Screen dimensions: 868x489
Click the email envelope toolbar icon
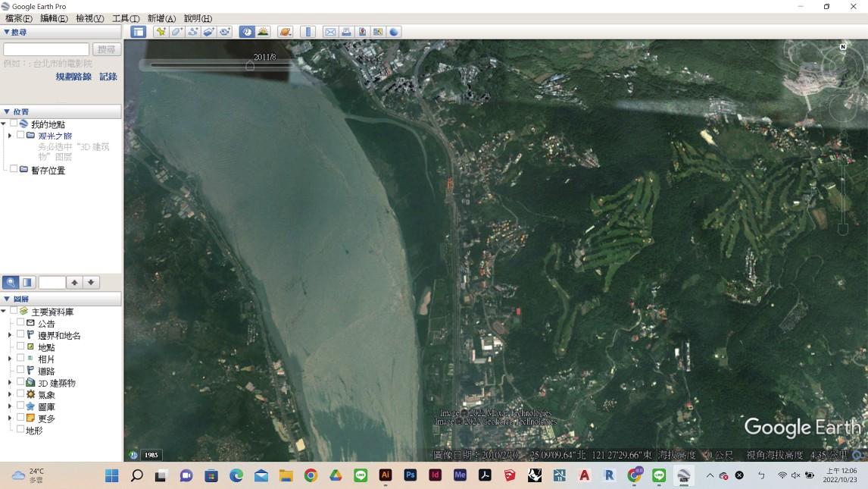pyautogui.click(x=330, y=32)
